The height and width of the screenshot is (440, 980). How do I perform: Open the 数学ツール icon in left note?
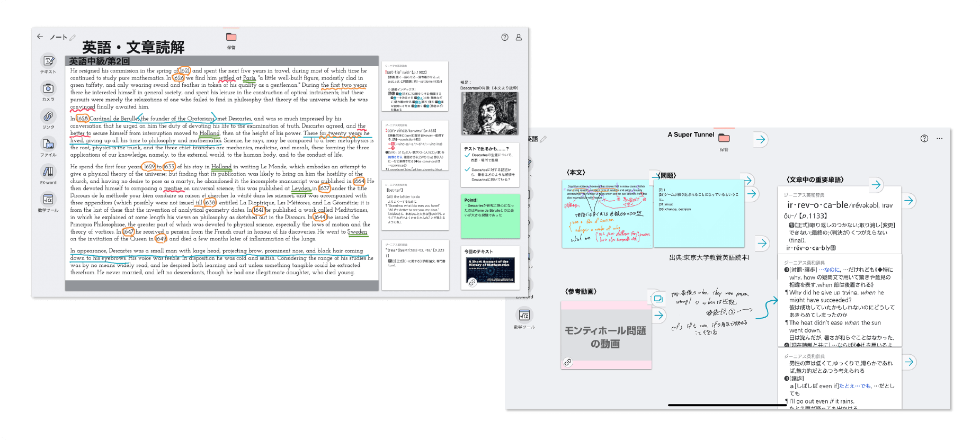(48, 200)
